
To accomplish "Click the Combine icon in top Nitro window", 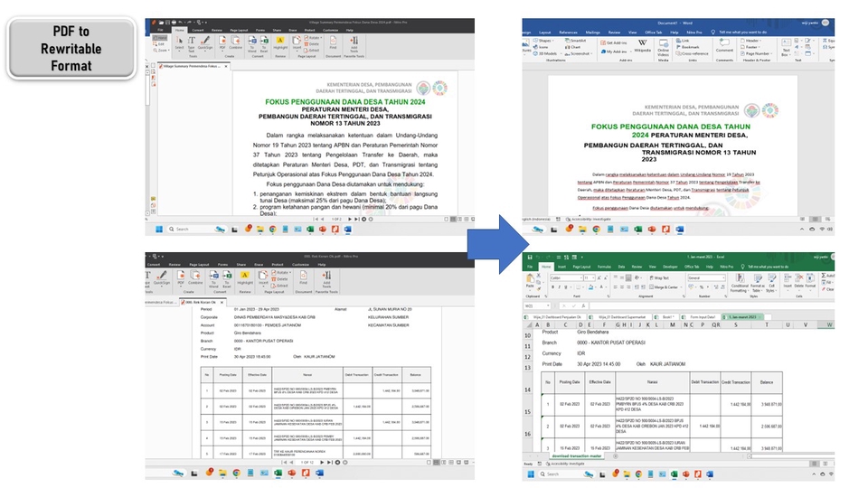I will [x=235, y=43].
